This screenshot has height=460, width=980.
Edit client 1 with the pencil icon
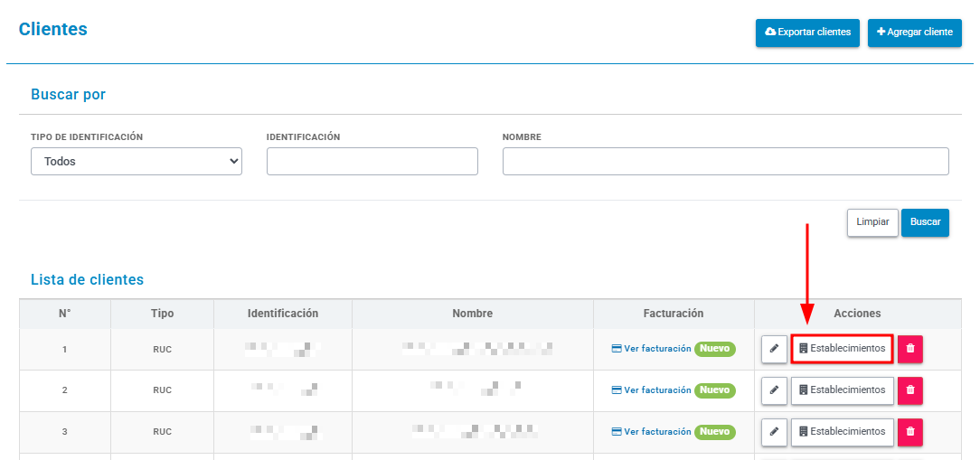point(775,349)
